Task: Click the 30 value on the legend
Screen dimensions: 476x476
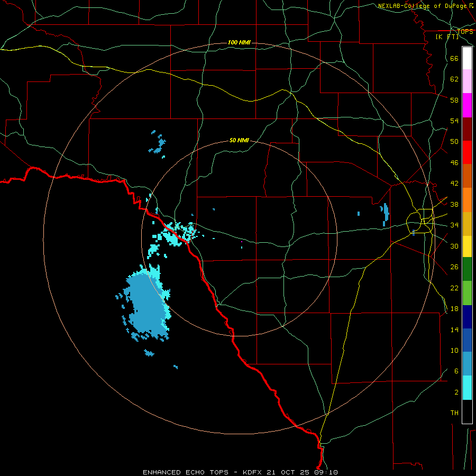Action: tap(454, 246)
